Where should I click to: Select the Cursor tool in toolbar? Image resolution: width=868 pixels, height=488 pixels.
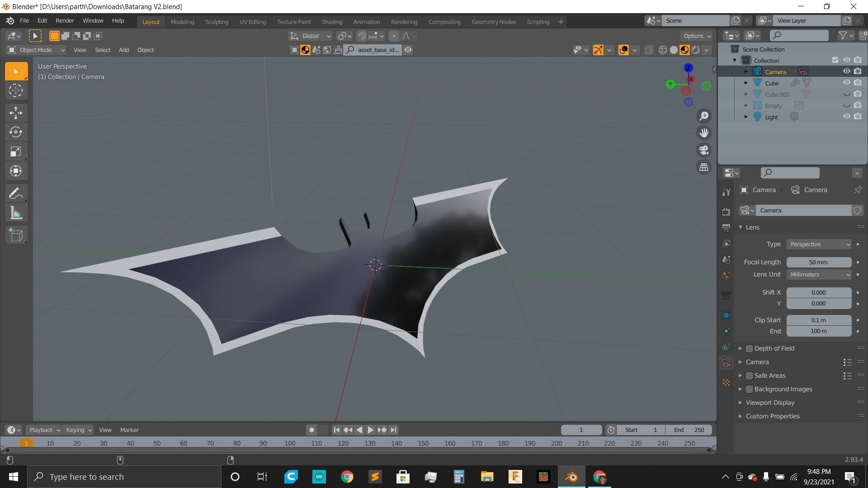[16, 91]
